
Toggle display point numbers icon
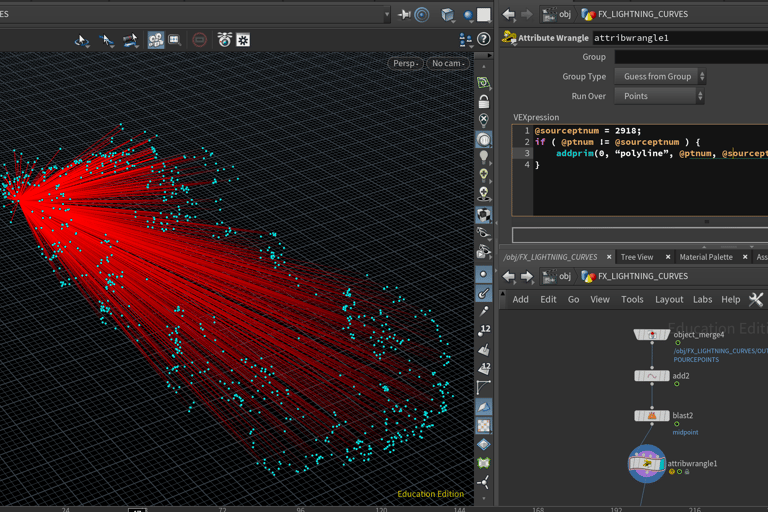[x=483, y=331]
